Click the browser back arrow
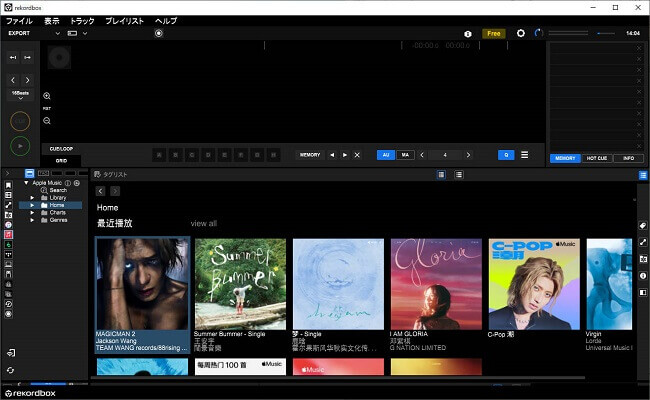 coord(100,191)
